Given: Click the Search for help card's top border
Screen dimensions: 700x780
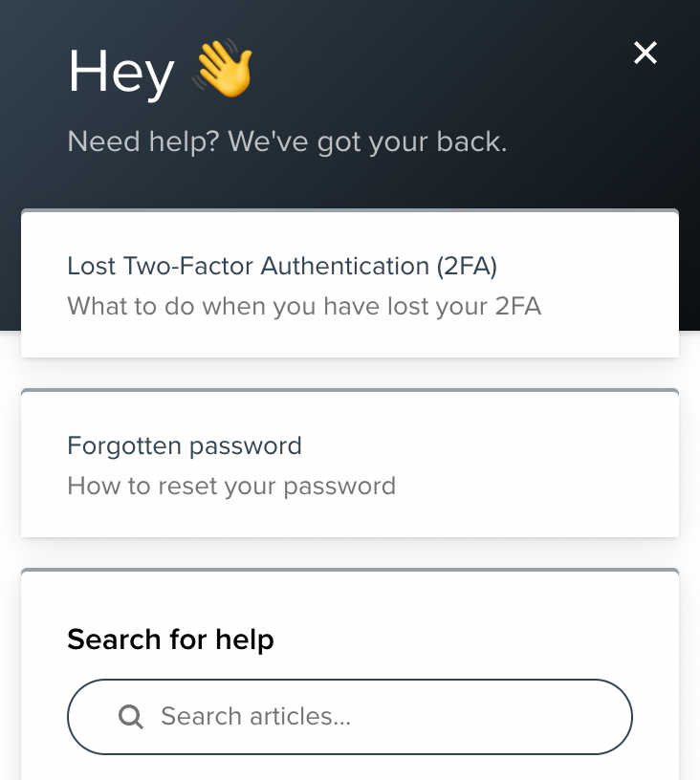Looking at the screenshot, I should click(x=350, y=571).
